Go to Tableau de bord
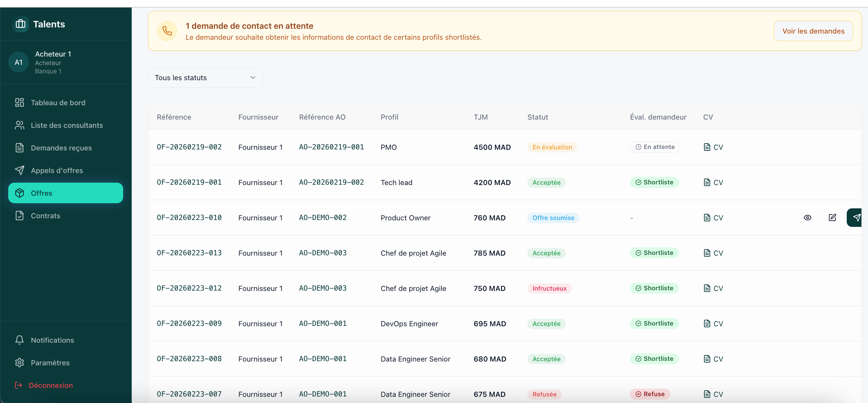This screenshot has width=868, height=403. (x=58, y=103)
